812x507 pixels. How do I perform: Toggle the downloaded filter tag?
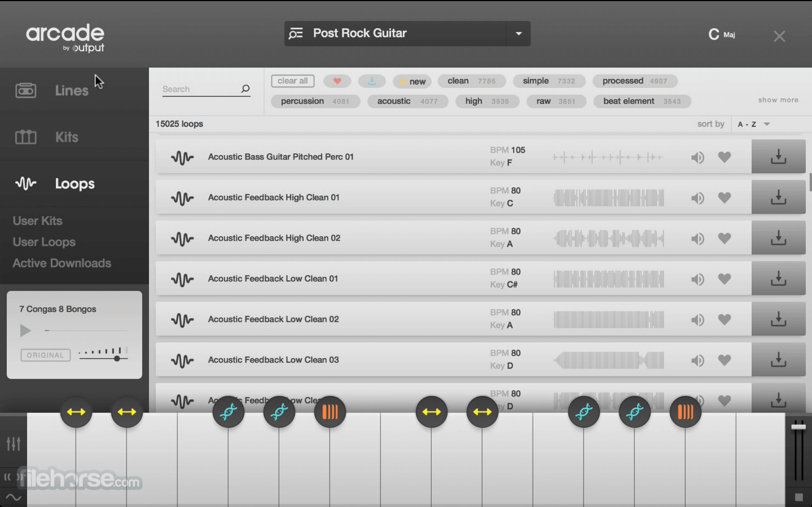[x=372, y=81]
